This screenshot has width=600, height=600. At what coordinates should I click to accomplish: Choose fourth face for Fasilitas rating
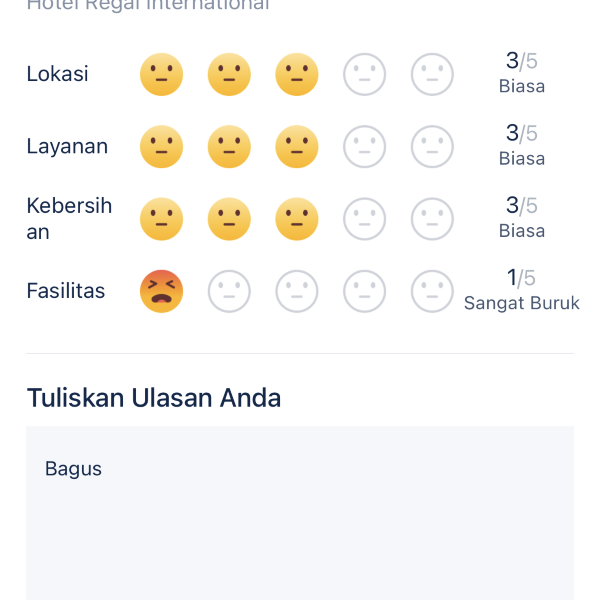click(365, 291)
